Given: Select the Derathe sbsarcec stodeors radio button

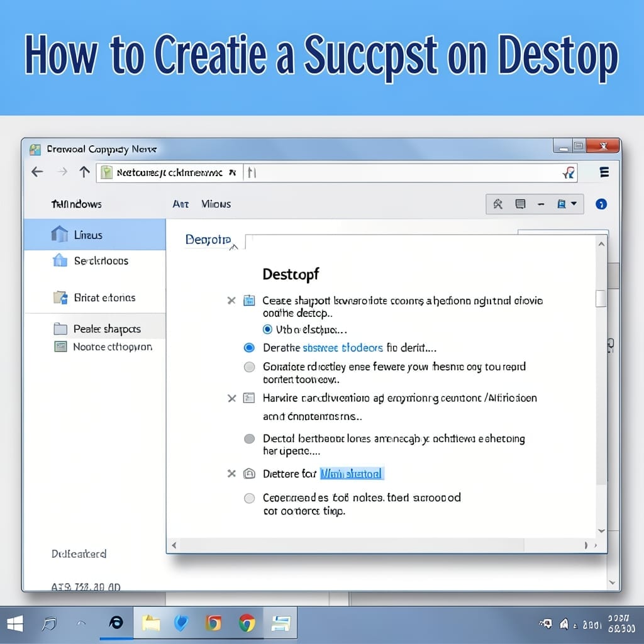Looking at the screenshot, I should click(x=249, y=348).
